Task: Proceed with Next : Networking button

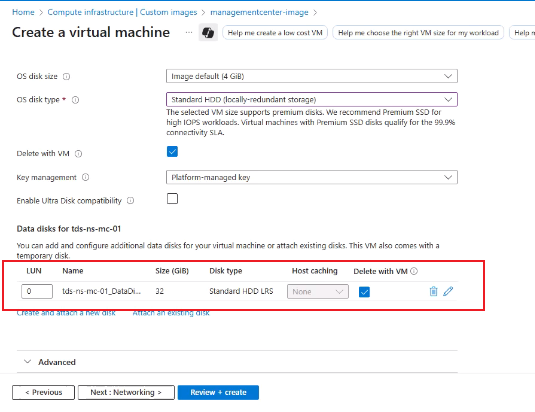Action: click(126, 392)
